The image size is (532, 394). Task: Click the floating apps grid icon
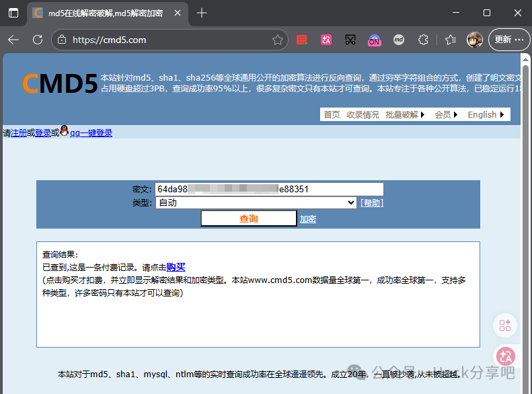point(505,325)
